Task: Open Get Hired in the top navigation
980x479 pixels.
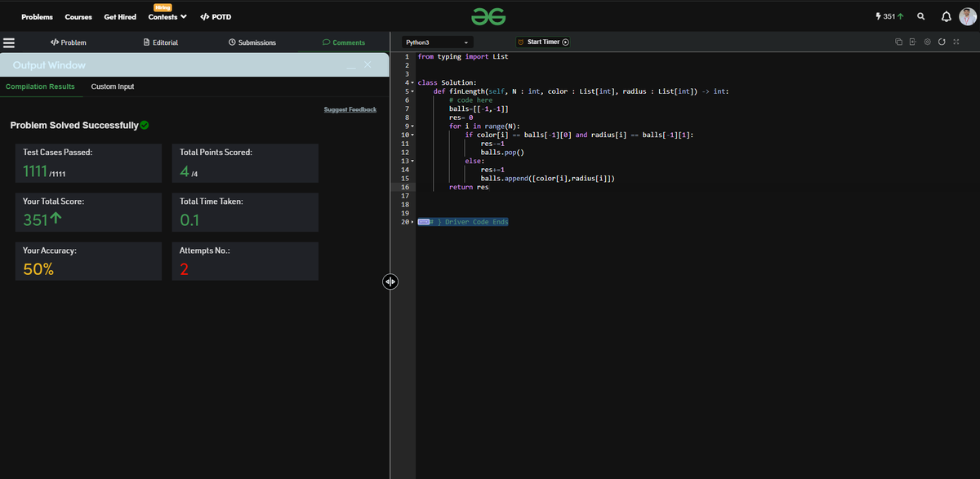Action: pos(120,17)
